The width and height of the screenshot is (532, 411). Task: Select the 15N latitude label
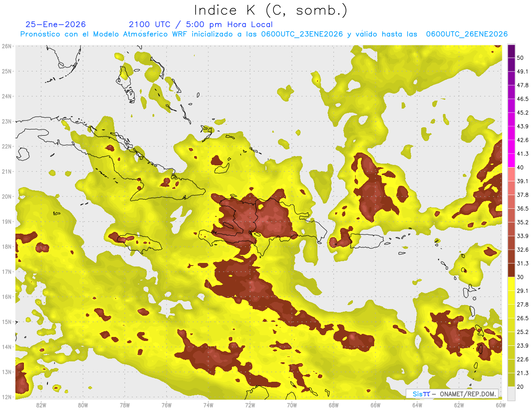7,322
